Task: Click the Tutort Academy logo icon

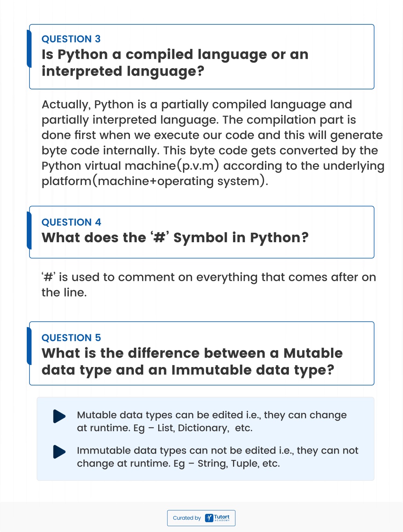Action: (x=209, y=518)
